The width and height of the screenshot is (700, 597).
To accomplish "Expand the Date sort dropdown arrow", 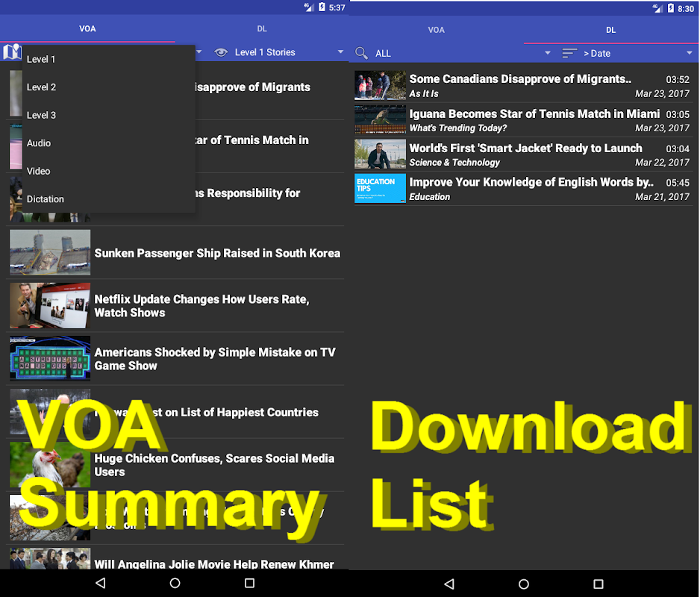I will click(690, 53).
